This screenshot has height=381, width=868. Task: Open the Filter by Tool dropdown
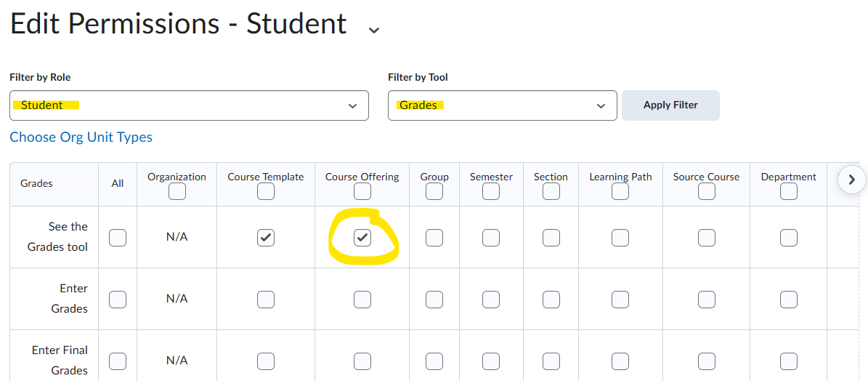pyautogui.click(x=502, y=105)
